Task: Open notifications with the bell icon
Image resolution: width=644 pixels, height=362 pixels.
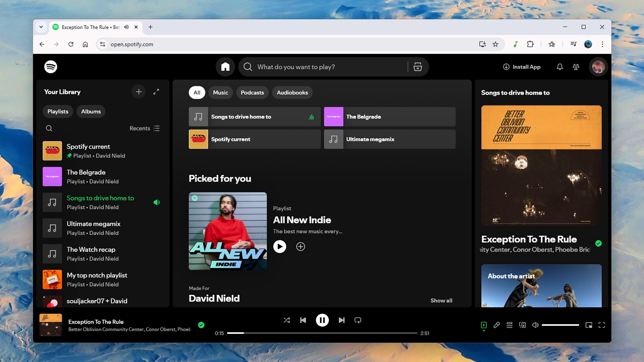Action: 560,67
